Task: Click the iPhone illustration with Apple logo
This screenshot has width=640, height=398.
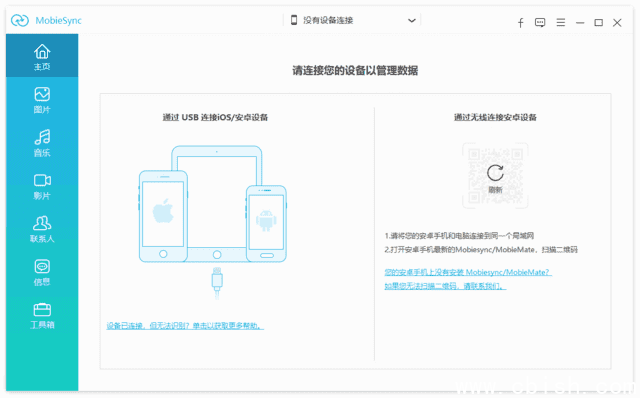Action: [163, 216]
